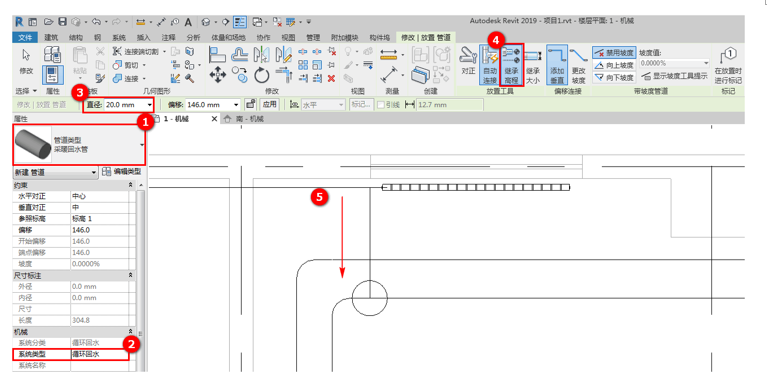Click the 在放置时进行标记 (Tag on Placement) icon
The image size is (767, 389).
tap(728, 66)
